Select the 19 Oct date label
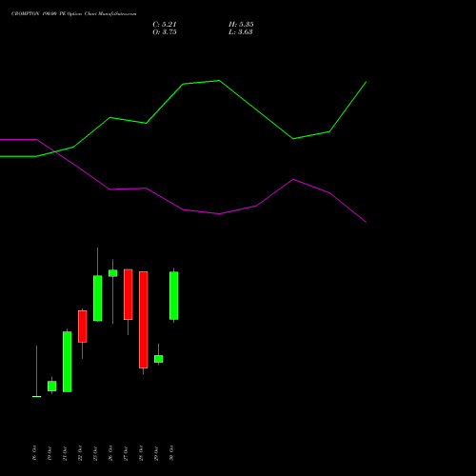Viewport: 476px width, 476px height. click(x=50, y=453)
